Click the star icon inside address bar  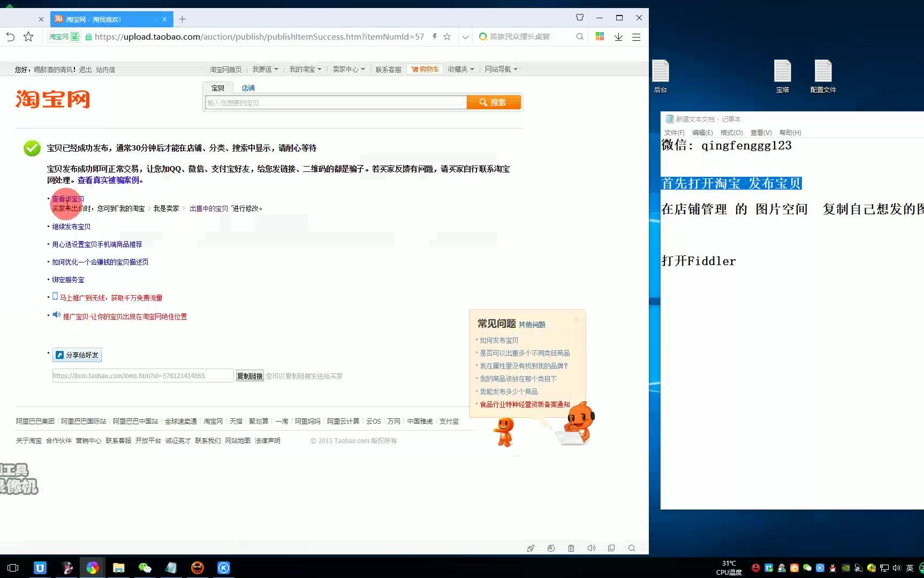[447, 36]
